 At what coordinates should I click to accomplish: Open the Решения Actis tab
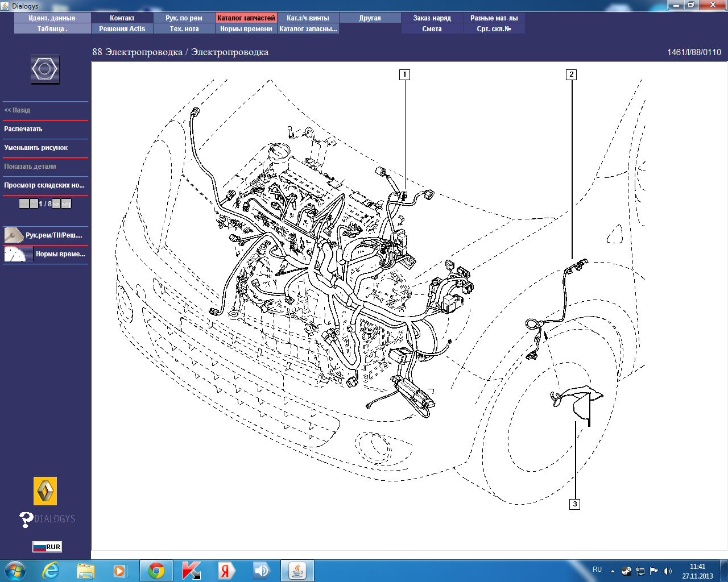[x=122, y=29]
